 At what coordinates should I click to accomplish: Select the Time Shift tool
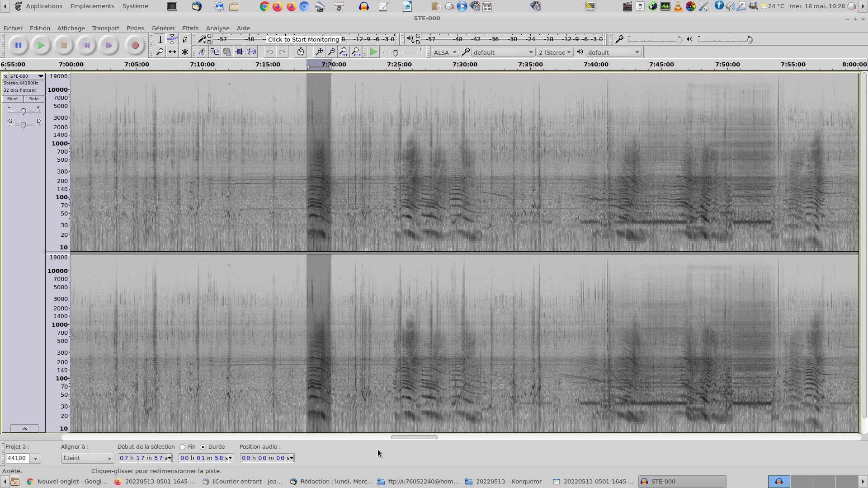tap(172, 52)
